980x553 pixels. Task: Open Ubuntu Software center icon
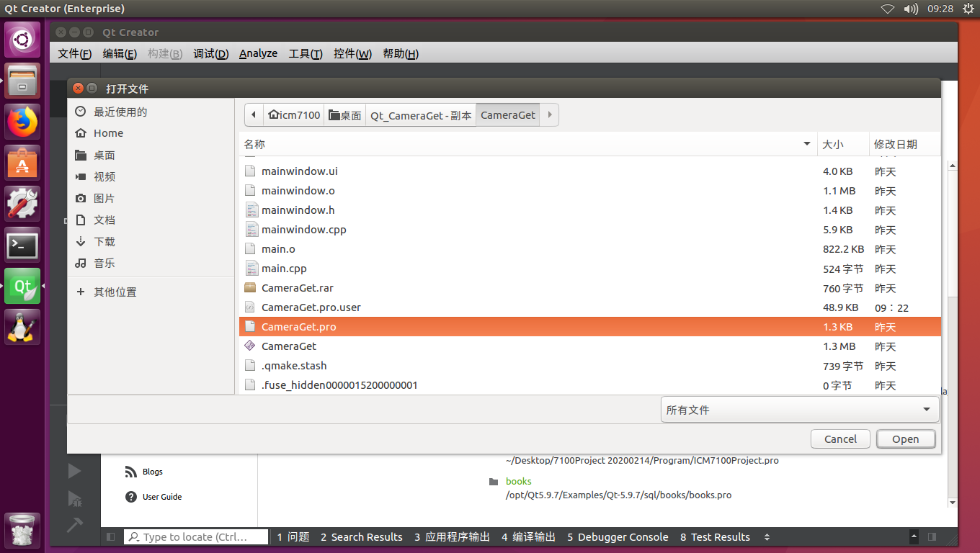(x=22, y=162)
